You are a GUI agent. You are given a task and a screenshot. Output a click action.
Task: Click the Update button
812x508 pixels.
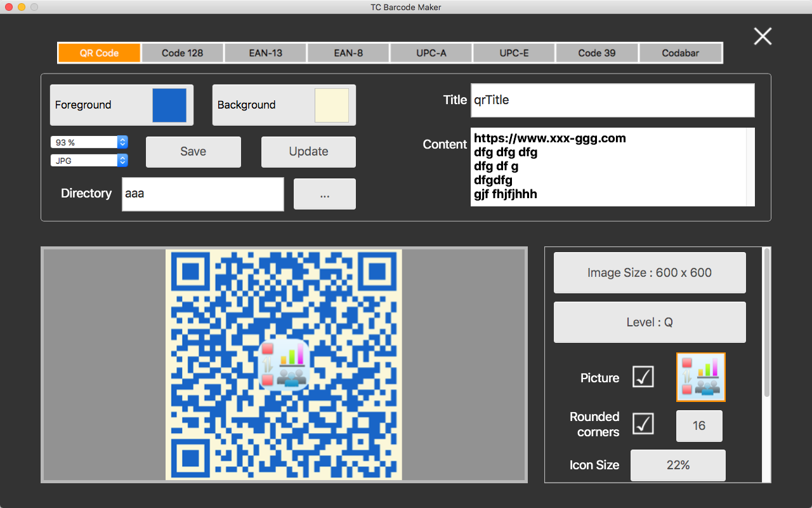(x=309, y=152)
